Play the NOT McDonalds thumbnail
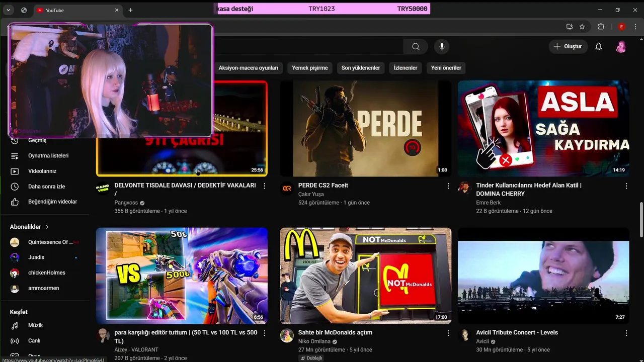 (x=366, y=276)
